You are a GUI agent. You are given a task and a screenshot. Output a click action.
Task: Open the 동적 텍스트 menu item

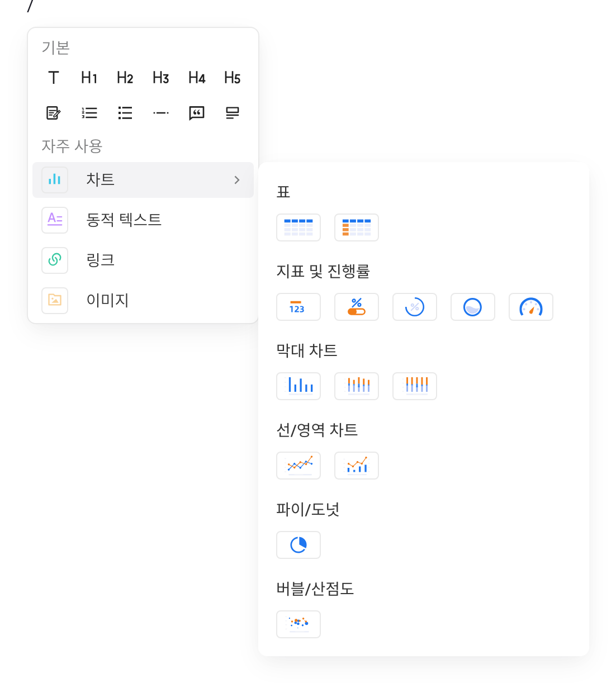[143, 220]
